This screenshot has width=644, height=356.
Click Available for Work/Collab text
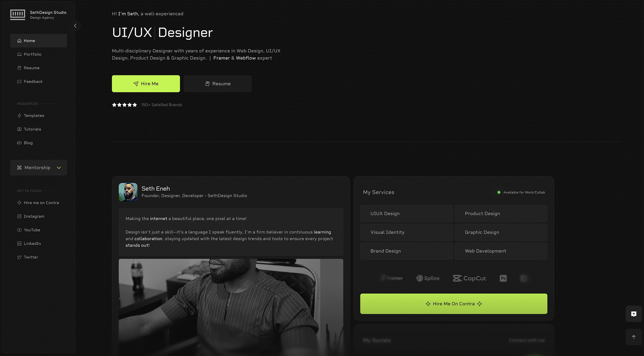(x=524, y=192)
